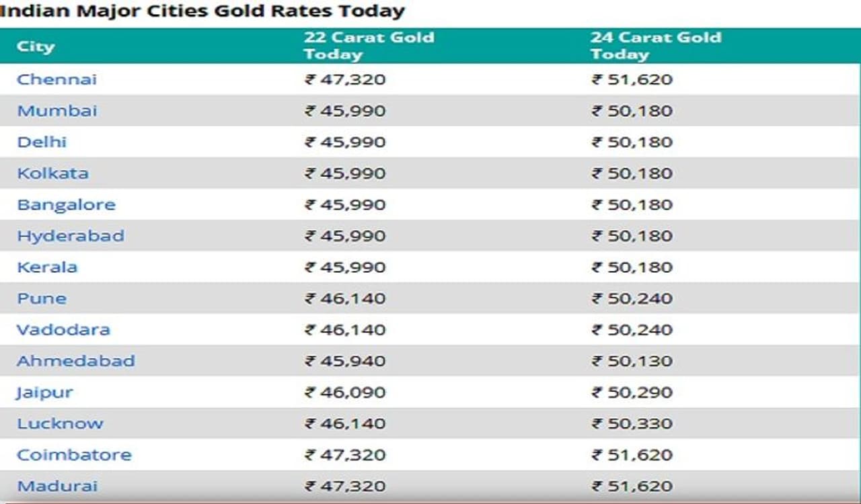Open the Coimbatore city link
Screen dimensions: 861x504
[74, 454]
